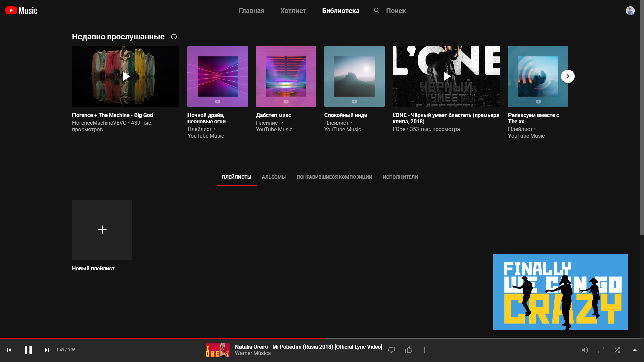
Task: Click the page vertical scrollbar
Action: pyautogui.click(x=642, y=117)
